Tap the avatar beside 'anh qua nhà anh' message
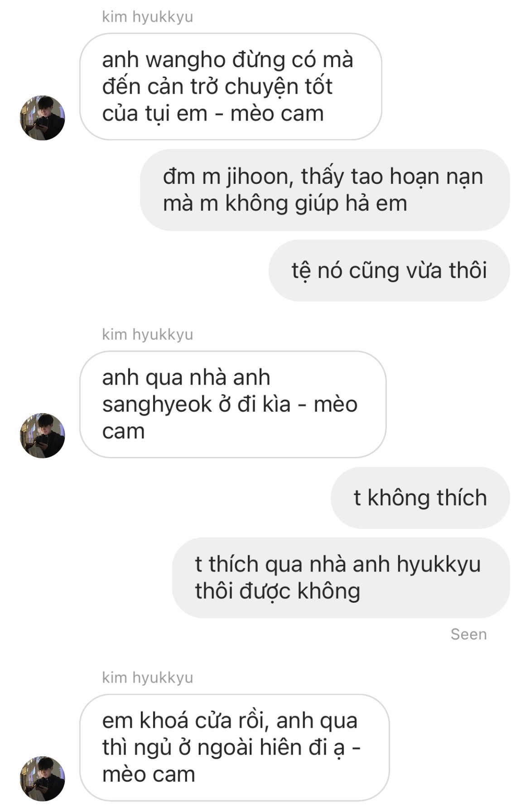The height and width of the screenshot is (812, 530). (x=43, y=436)
